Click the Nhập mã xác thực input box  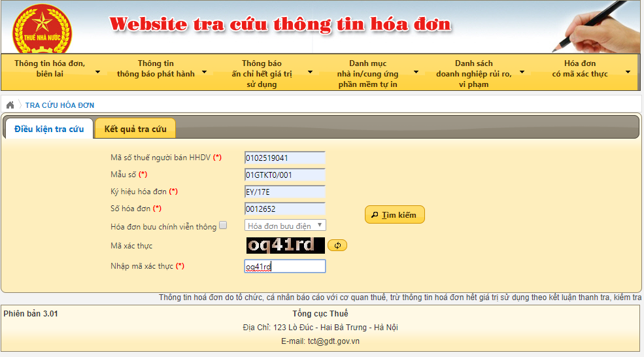(284, 267)
